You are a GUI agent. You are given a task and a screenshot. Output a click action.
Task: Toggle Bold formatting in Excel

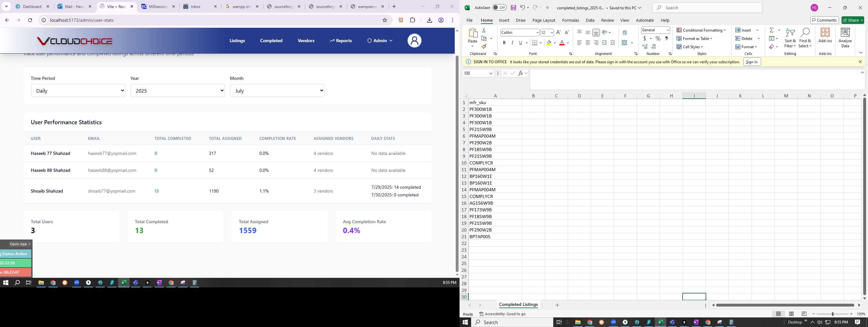(504, 43)
